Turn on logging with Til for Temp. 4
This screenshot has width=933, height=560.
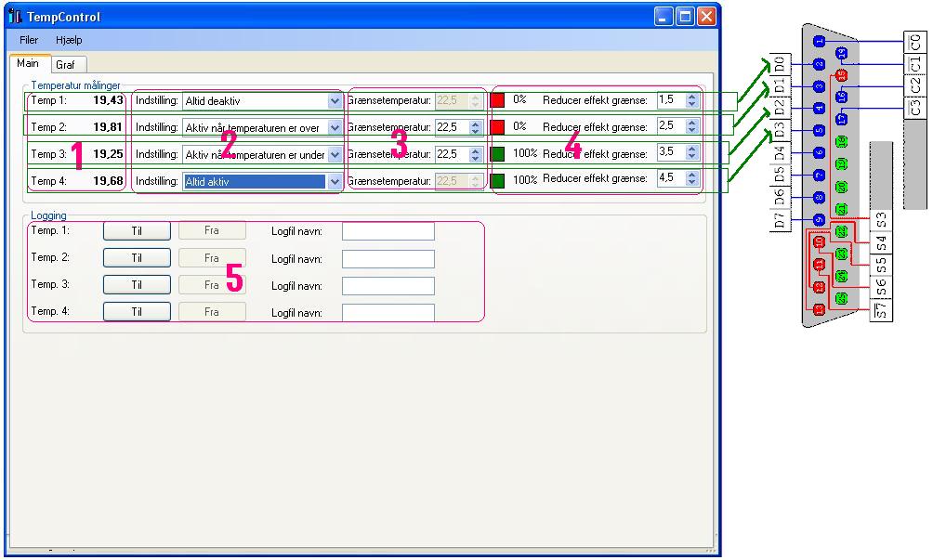pos(137,311)
